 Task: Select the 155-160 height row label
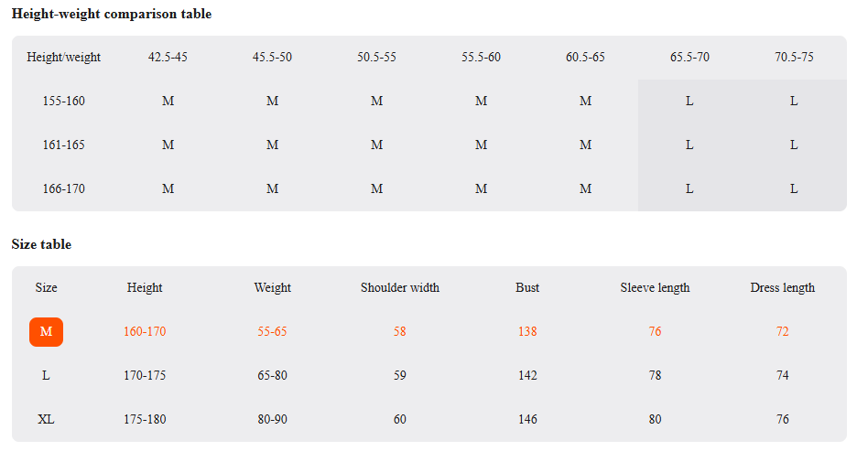(x=64, y=102)
